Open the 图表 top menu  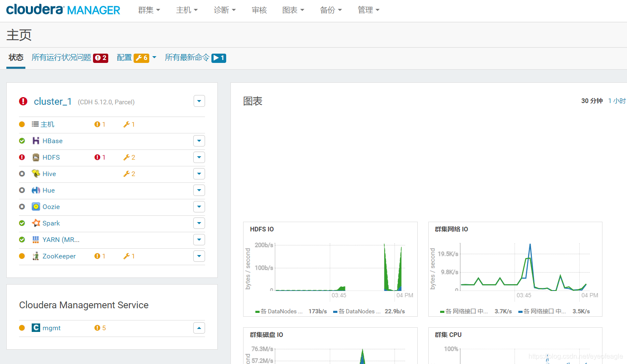pos(293,10)
